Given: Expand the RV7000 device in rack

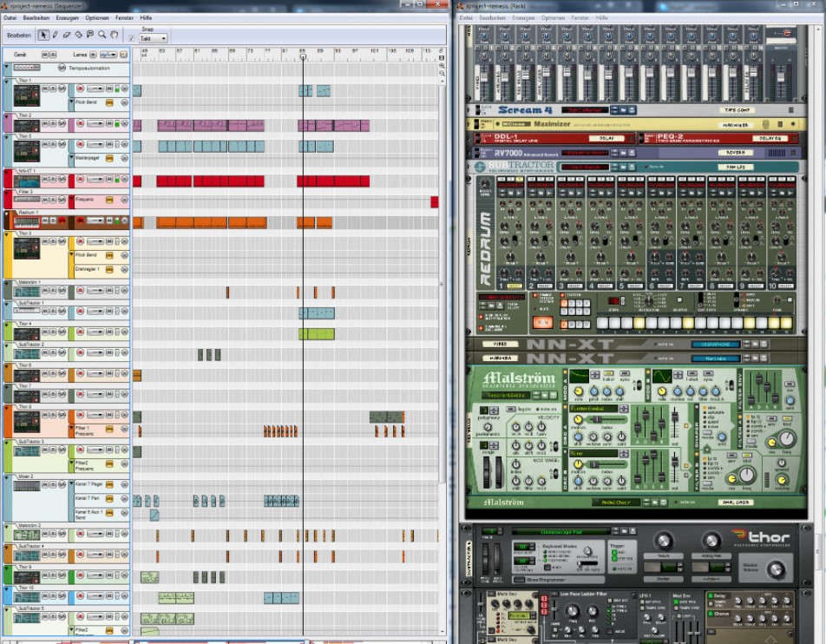Looking at the screenshot, I should 469,153.
